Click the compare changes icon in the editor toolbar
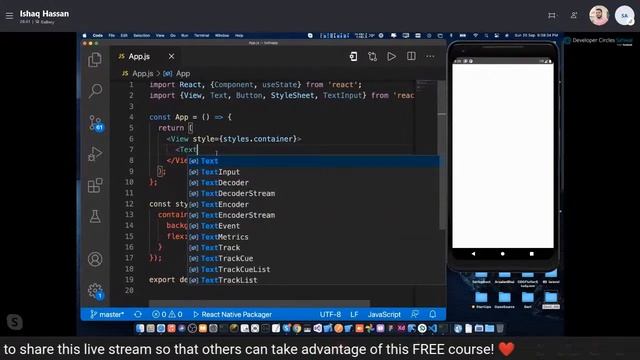The height and width of the screenshot is (360, 640). pyautogui.click(x=372, y=56)
